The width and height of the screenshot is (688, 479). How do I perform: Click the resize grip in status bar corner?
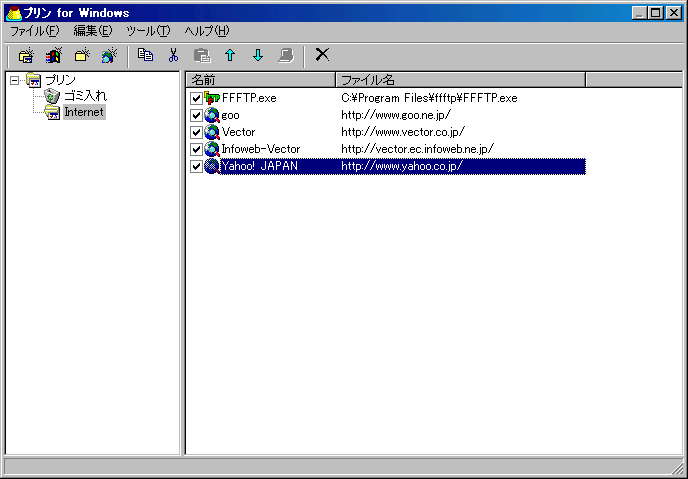tap(677, 467)
